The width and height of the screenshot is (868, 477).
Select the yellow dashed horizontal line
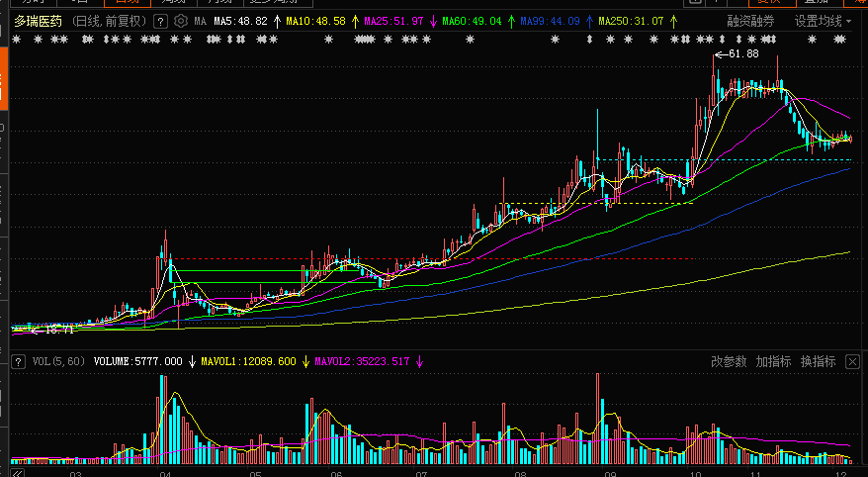click(x=597, y=203)
